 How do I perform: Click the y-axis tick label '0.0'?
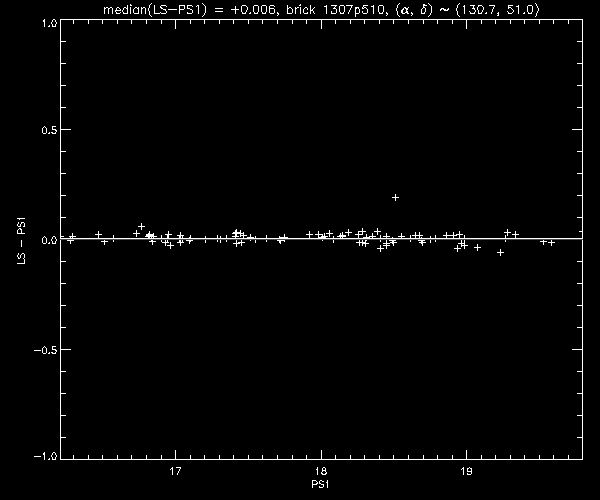[49, 240]
